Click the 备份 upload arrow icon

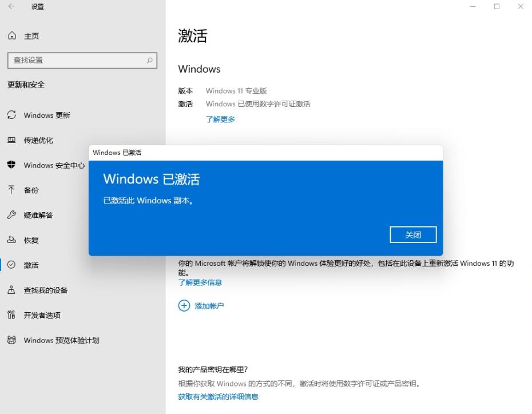click(11, 190)
